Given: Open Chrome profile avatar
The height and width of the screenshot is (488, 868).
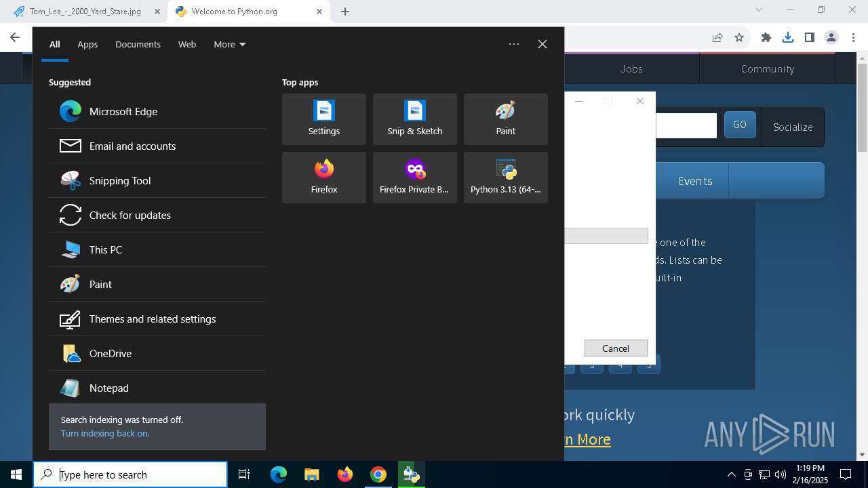Looking at the screenshot, I should 831,37.
